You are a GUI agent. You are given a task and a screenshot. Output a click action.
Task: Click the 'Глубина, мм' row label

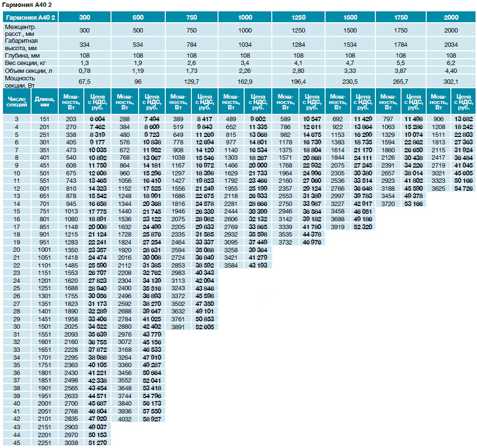tap(22, 56)
